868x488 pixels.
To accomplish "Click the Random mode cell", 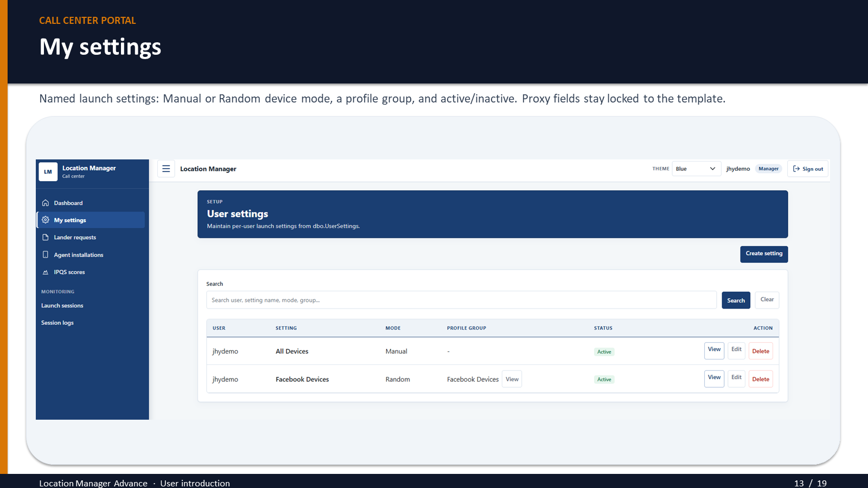I will [398, 380].
